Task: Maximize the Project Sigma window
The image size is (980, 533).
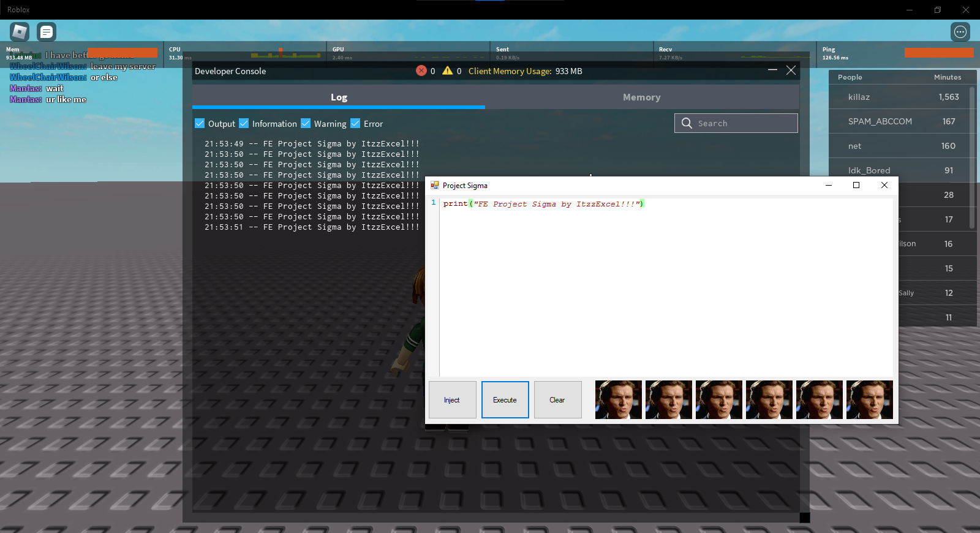Action: [x=856, y=185]
